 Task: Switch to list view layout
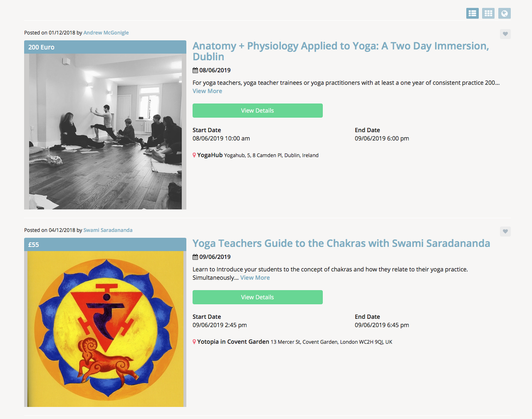(472, 13)
